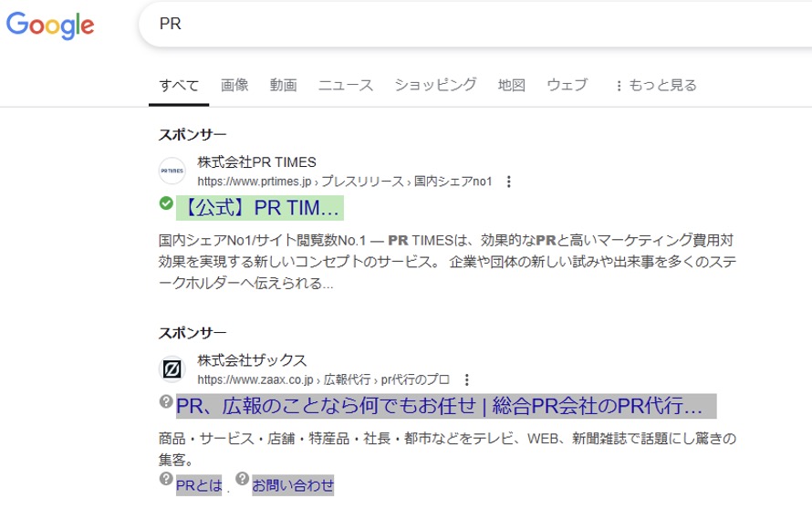This screenshot has width=812, height=509.
Task: Click the question mark icon beside ザックス headline
Action: (166, 401)
